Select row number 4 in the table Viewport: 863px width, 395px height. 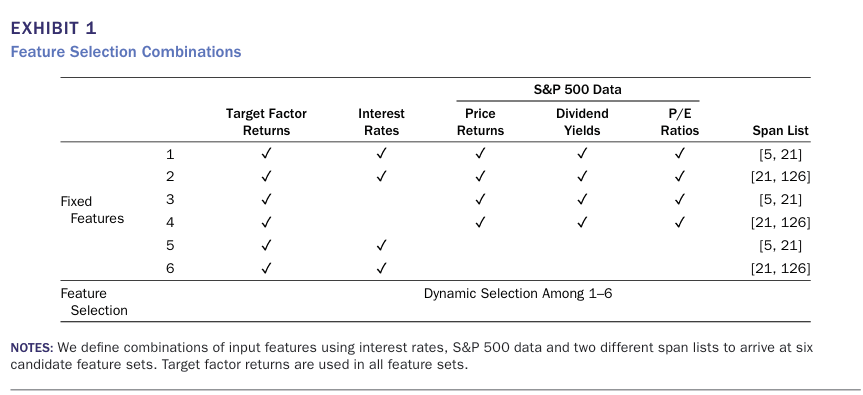[x=170, y=223]
